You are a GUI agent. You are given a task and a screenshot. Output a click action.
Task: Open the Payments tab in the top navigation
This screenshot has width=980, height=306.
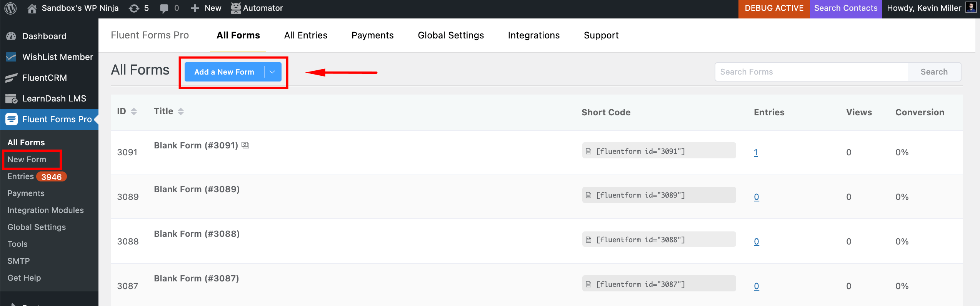coord(372,35)
